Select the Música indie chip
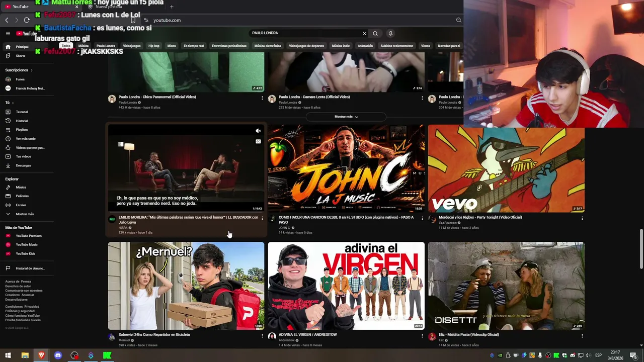The width and height of the screenshot is (644, 362). (341, 46)
